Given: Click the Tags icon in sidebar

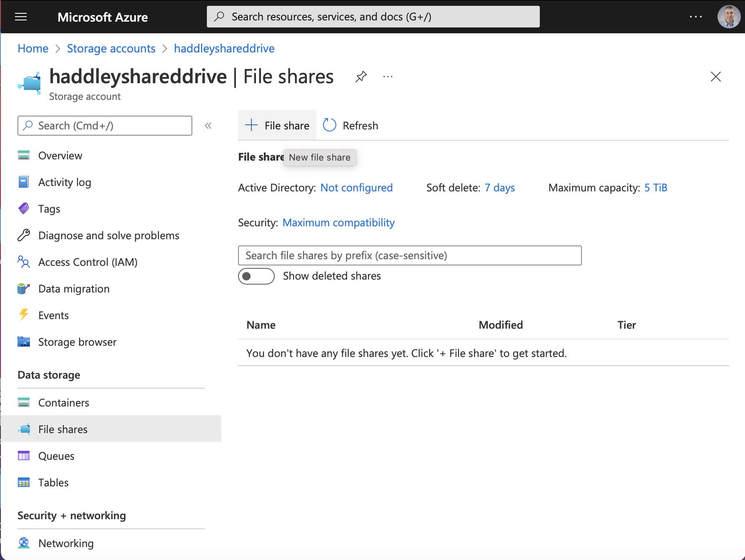Looking at the screenshot, I should [24, 208].
